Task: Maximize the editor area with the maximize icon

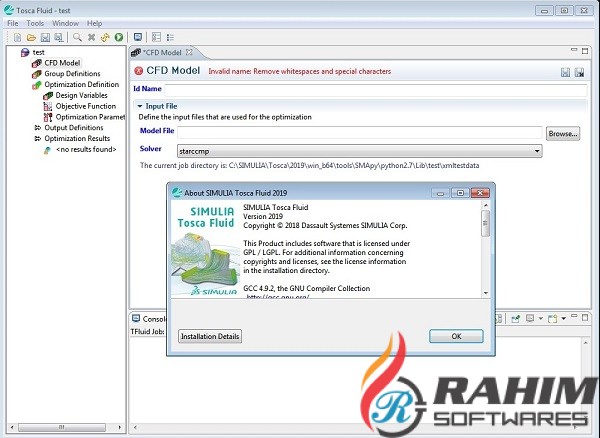Action: (x=585, y=50)
